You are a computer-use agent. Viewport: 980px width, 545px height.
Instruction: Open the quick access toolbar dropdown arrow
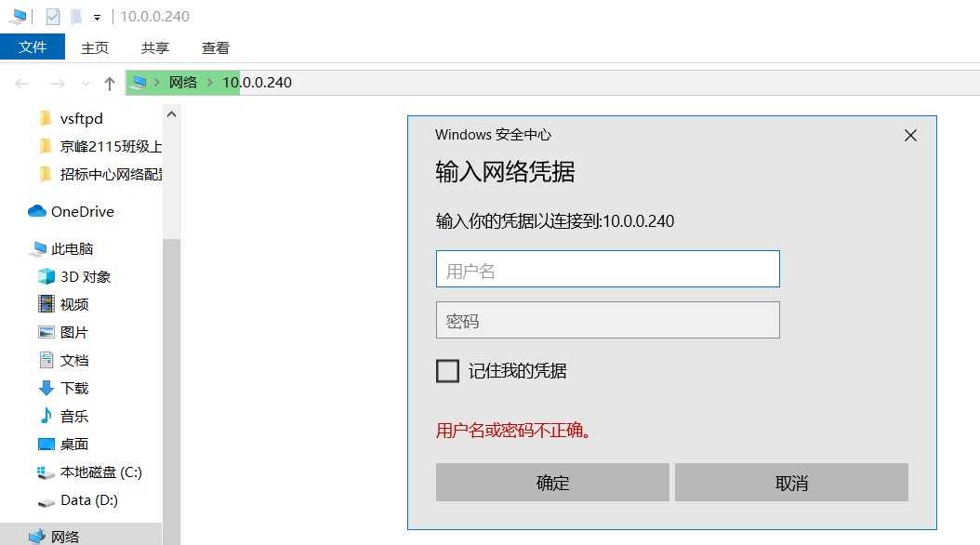coord(97,18)
